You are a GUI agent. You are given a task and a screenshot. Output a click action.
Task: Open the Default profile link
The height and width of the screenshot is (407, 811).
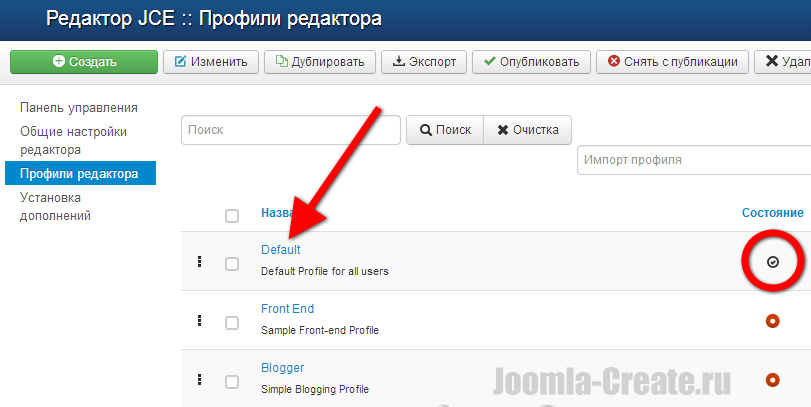pos(280,250)
